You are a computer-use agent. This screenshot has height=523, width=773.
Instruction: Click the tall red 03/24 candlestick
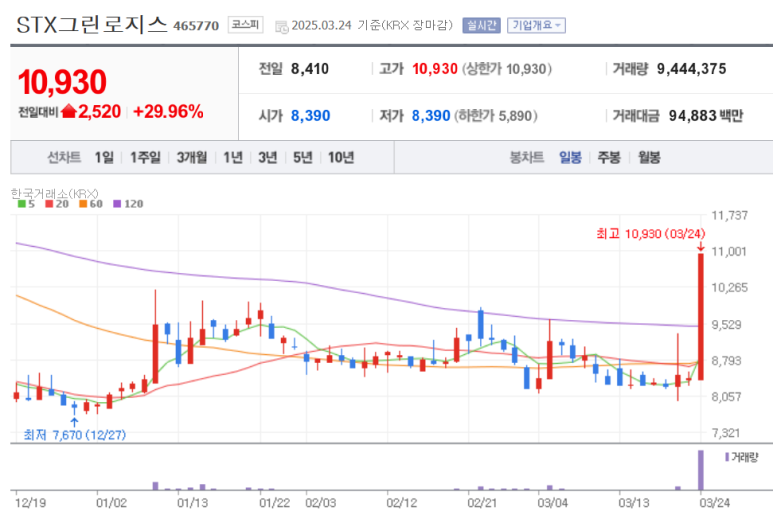701,316
